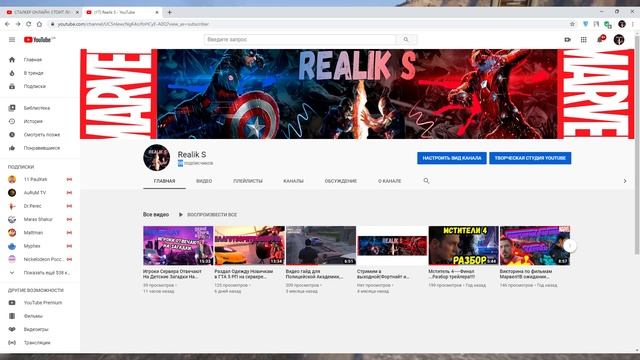Open the Realik S channel avatar
This screenshot has height=360, width=640.
click(x=157, y=158)
